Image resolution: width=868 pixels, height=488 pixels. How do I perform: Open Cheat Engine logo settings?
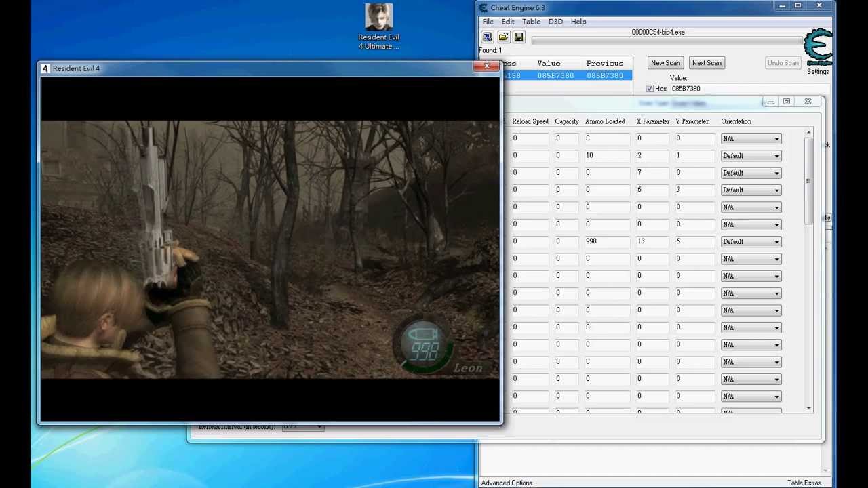[817, 46]
